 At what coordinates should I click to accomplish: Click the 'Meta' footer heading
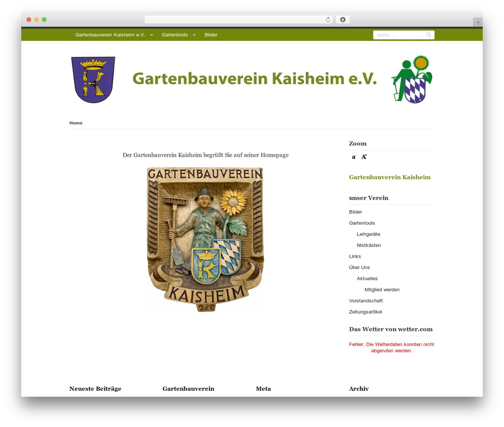263,389
